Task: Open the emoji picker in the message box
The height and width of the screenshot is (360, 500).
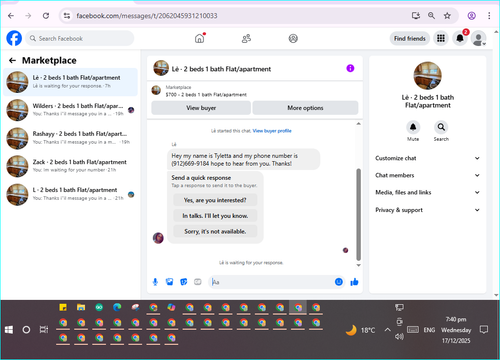Action: coord(339,282)
